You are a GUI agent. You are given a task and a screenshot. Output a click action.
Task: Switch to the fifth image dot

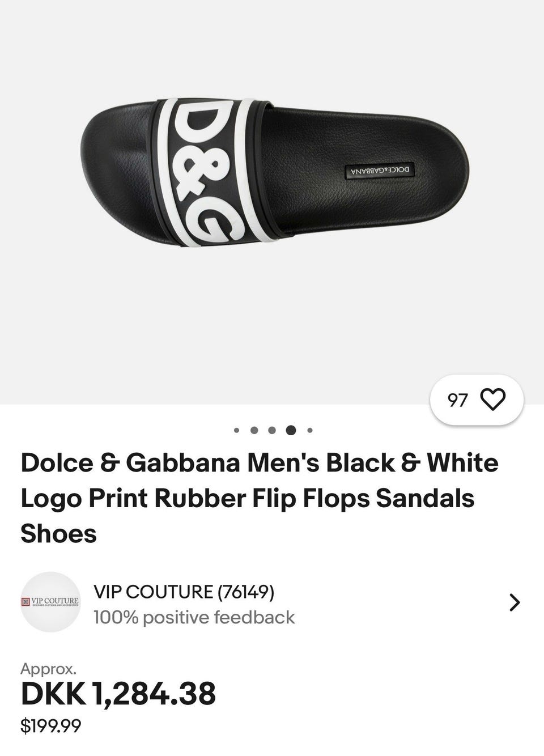coord(310,430)
